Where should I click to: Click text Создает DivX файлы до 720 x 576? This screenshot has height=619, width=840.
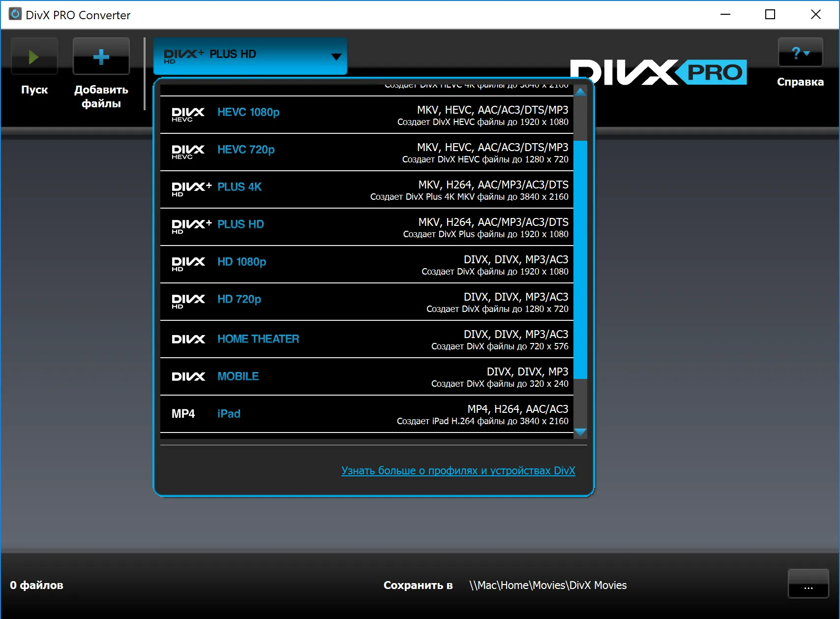click(500, 346)
